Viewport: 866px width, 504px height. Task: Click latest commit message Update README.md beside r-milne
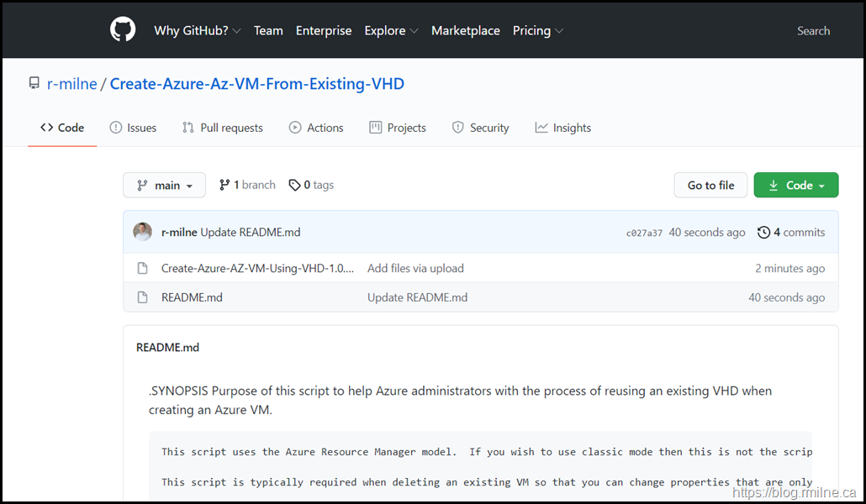[x=251, y=233]
